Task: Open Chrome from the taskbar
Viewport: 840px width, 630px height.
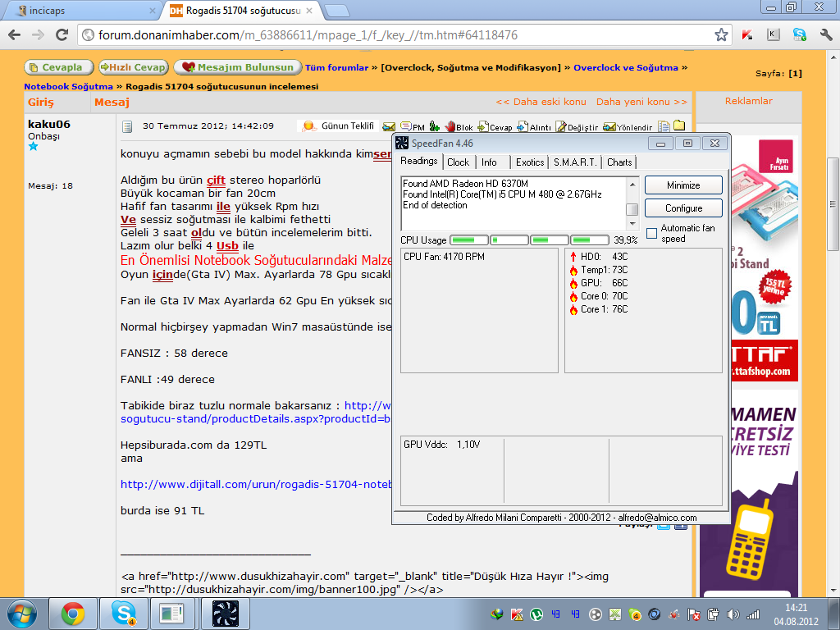Action: click(x=73, y=614)
